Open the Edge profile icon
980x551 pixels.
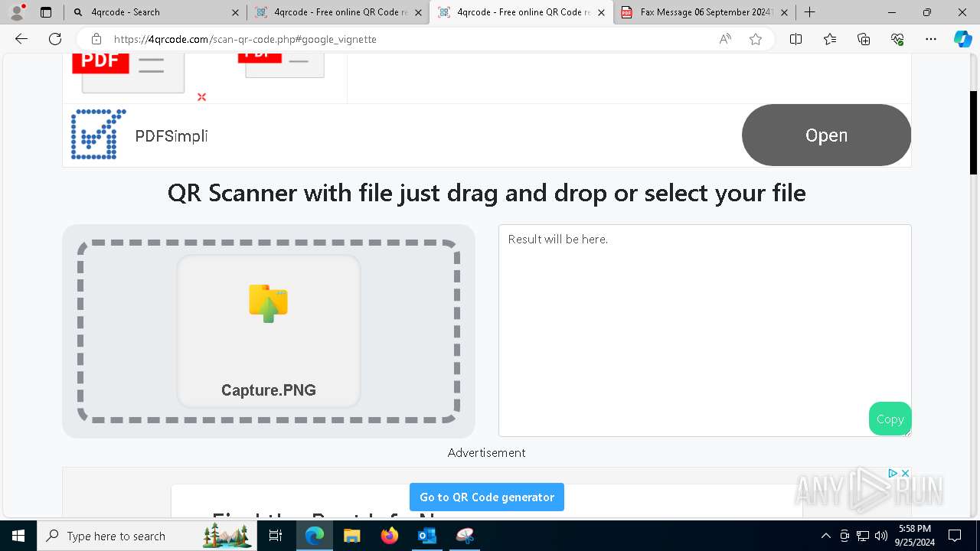[x=17, y=12]
